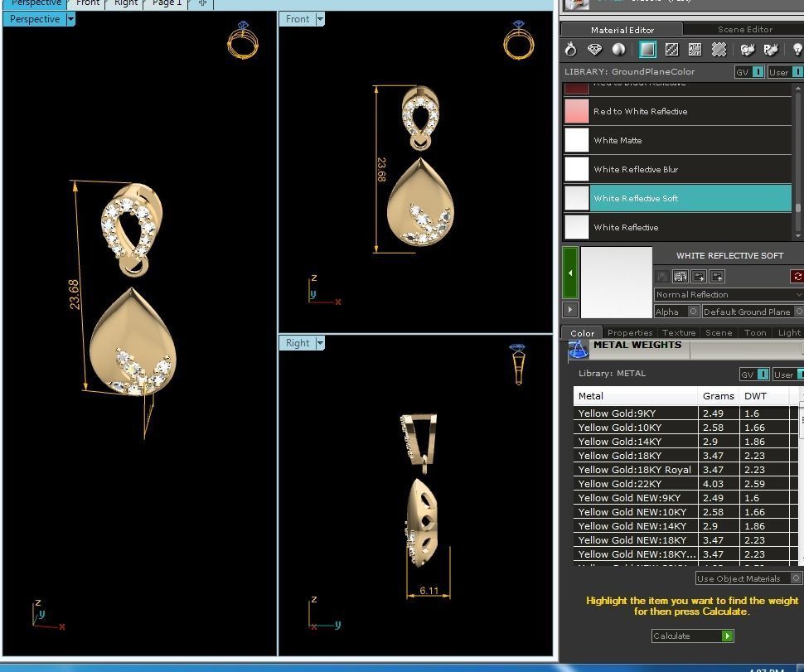Click the Metal Weights scale icon

(x=578, y=350)
